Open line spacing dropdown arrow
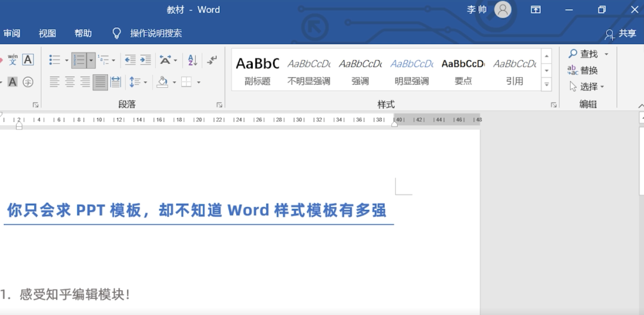644x315 pixels. point(145,82)
